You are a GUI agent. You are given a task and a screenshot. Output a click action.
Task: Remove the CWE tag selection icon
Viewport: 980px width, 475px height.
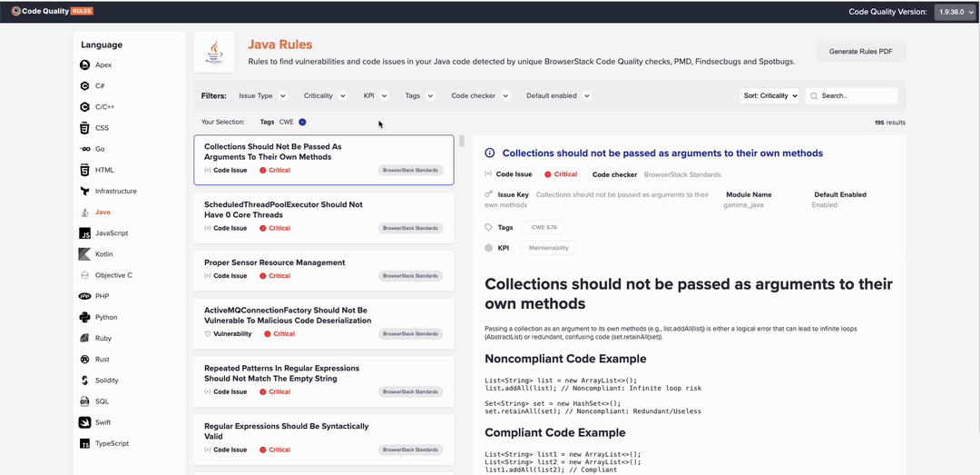point(302,122)
